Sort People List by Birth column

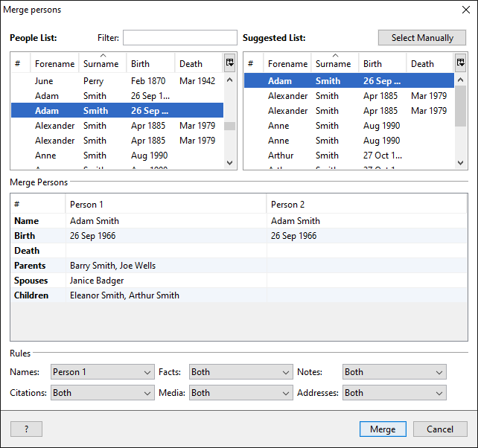150,64
